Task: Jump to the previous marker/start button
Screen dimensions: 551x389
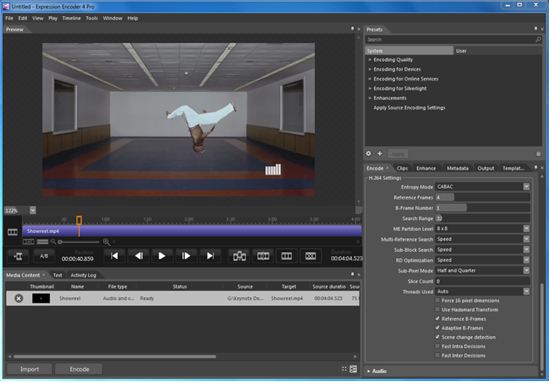Action: click(x=114, y=256)
